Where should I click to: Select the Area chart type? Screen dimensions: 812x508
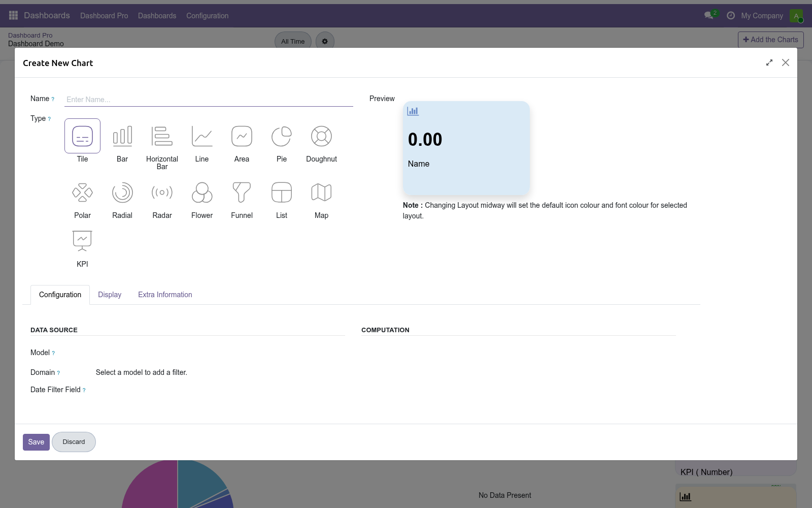tap(242, 136)
